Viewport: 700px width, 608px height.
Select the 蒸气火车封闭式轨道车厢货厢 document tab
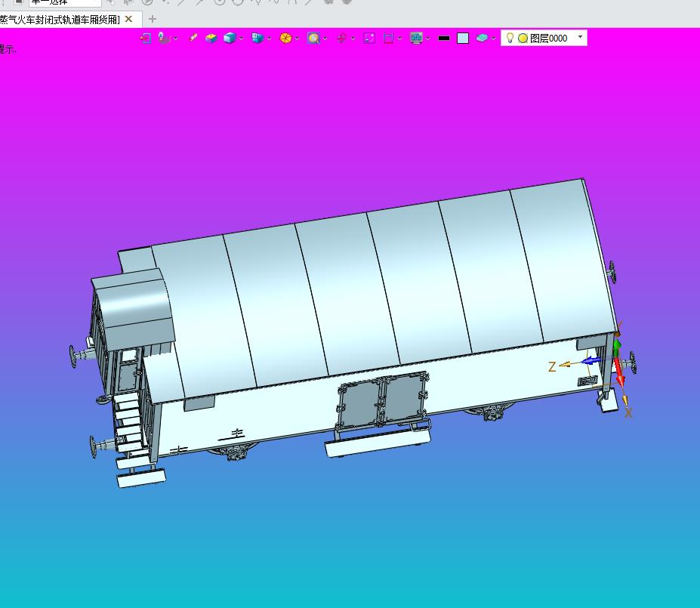pyautogui.click(x=60, y=20)
